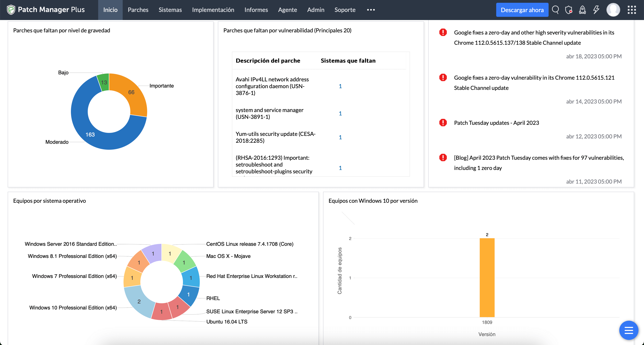The height and width of the screenshot is (345, 644).
Task: Click the Descripción del parche column header
Action: 268,60
